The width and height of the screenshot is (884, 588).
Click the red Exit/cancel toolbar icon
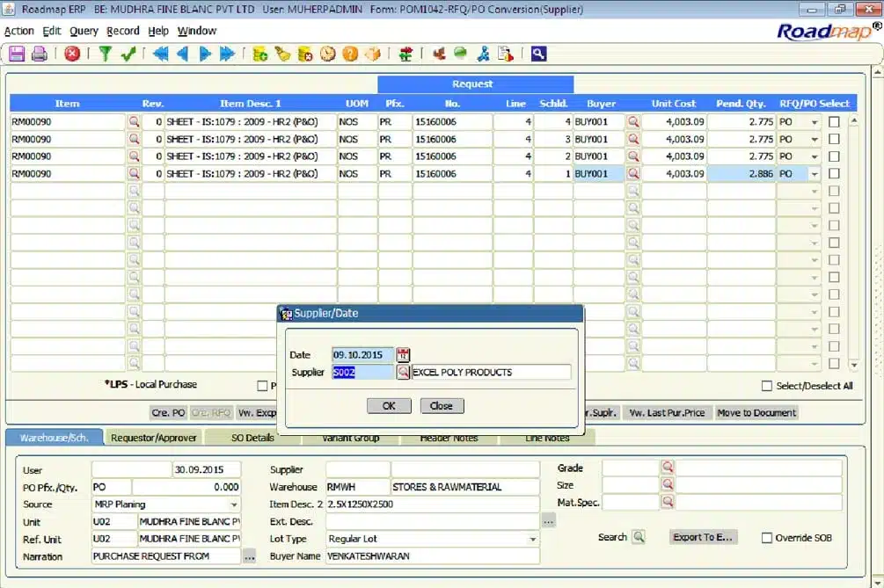coord(72,54)
